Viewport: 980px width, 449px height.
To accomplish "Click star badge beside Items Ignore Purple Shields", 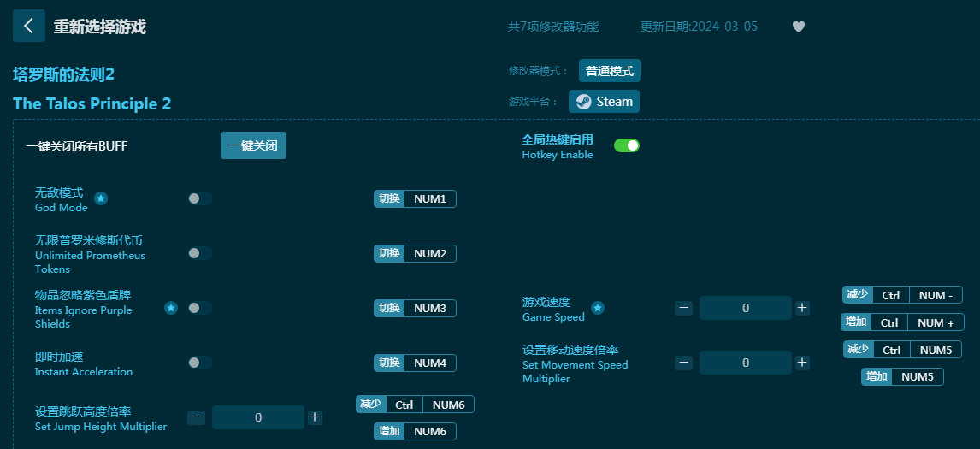I will point(171,308).
